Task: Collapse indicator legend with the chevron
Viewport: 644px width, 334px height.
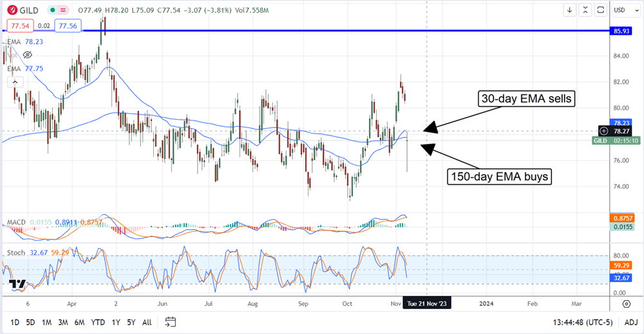Action: [x=15, y=82]
